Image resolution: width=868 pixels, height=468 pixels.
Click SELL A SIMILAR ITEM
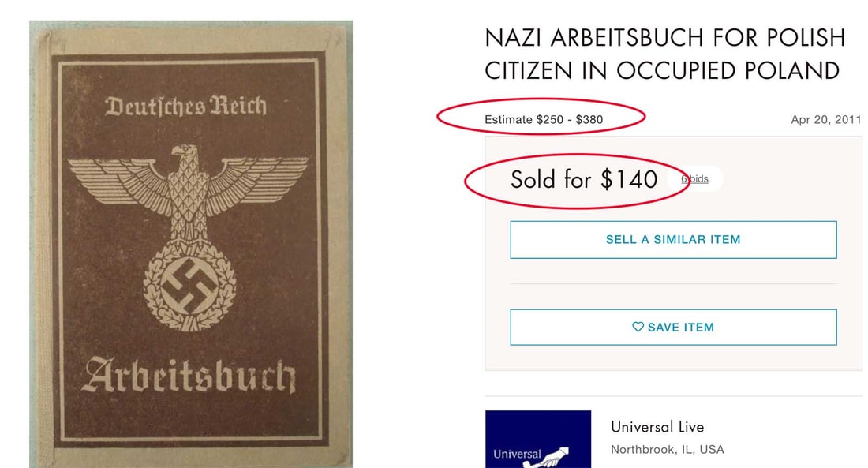pyautogui.click(x=674, y=239)
